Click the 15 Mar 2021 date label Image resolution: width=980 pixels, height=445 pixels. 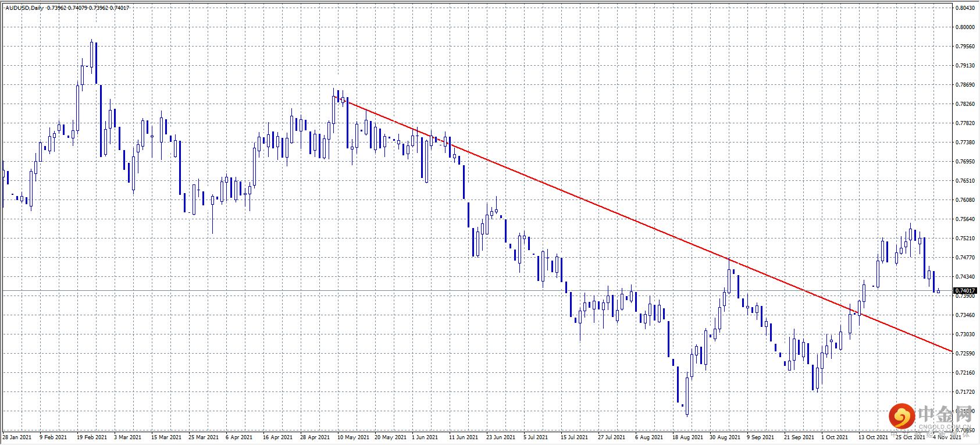(166, 437)
